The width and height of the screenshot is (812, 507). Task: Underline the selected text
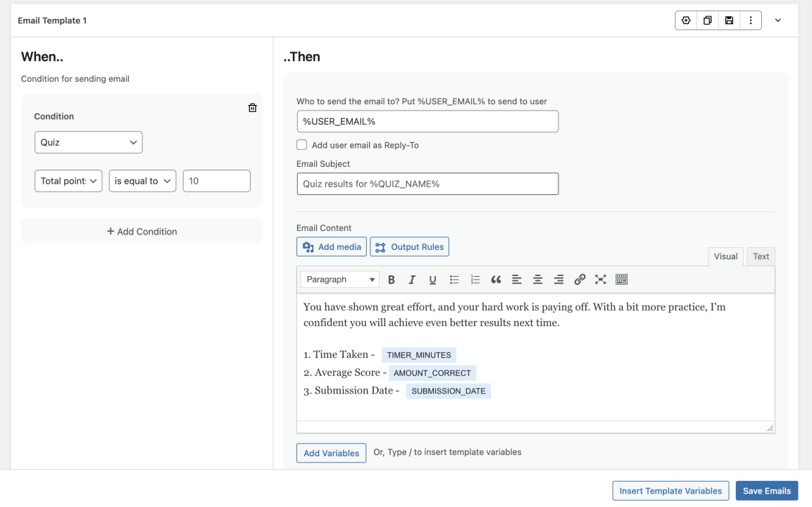tap(432, 279)
